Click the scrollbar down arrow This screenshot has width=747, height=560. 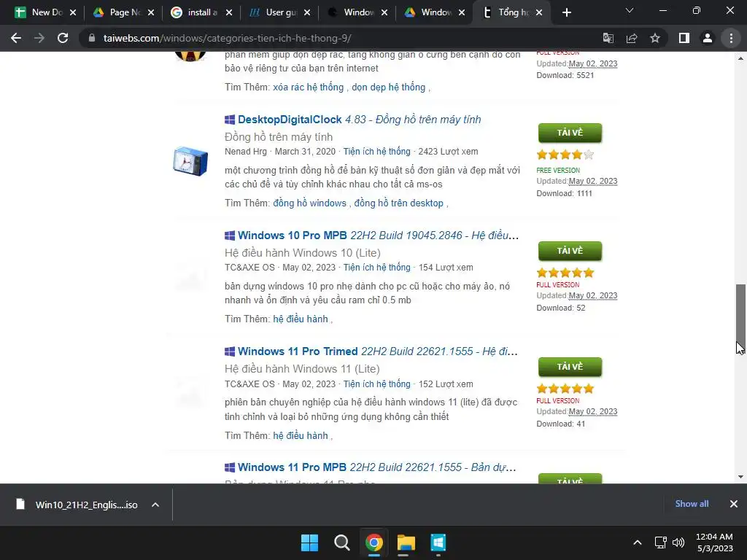(740, 477)
